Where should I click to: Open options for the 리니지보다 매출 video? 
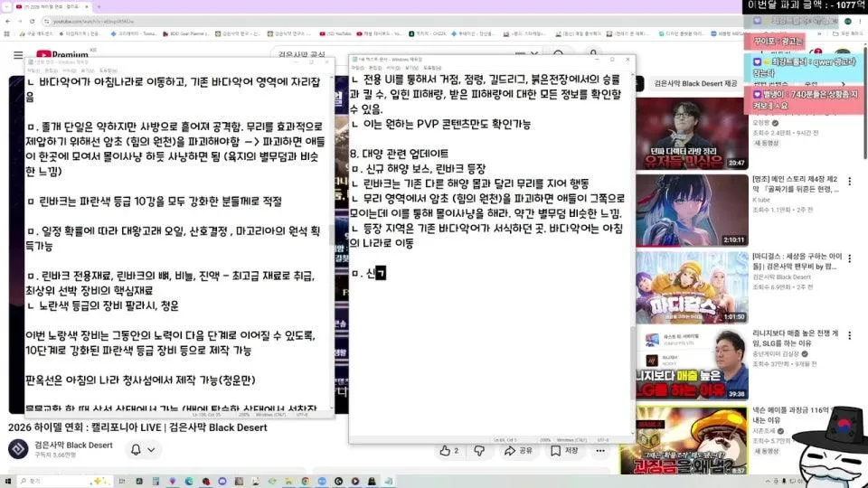coord(850,335)
